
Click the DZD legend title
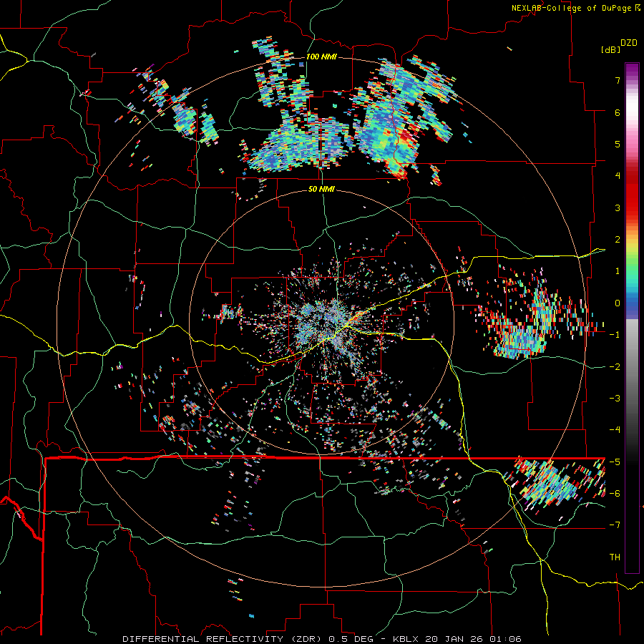(629, 43)
